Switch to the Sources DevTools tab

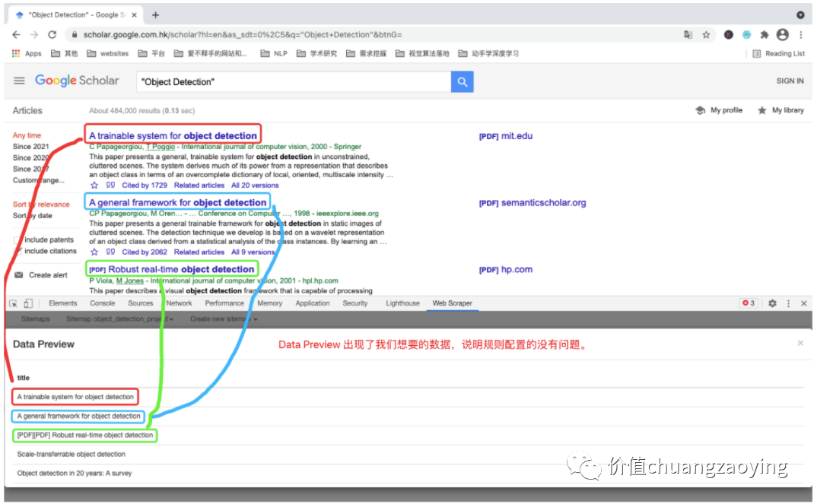point(141,303)
